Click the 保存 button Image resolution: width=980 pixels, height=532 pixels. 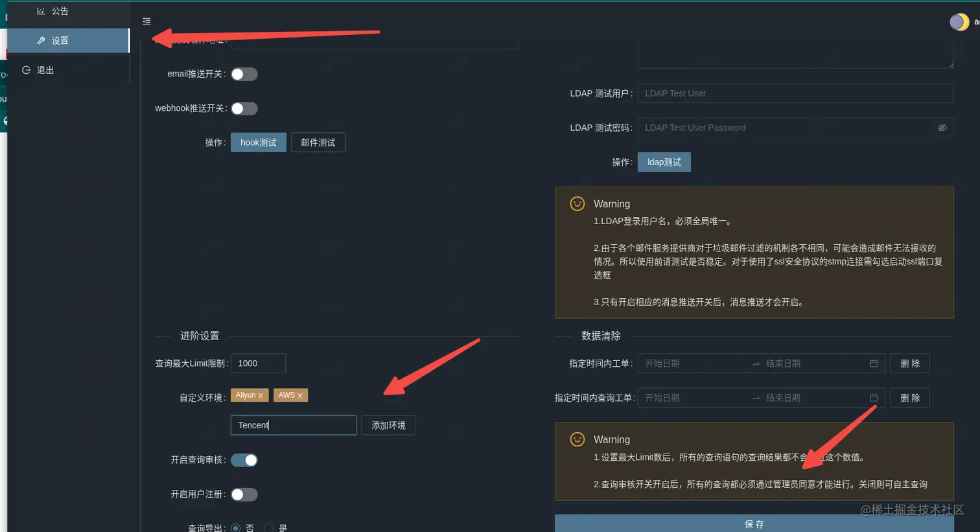(754, 524)
